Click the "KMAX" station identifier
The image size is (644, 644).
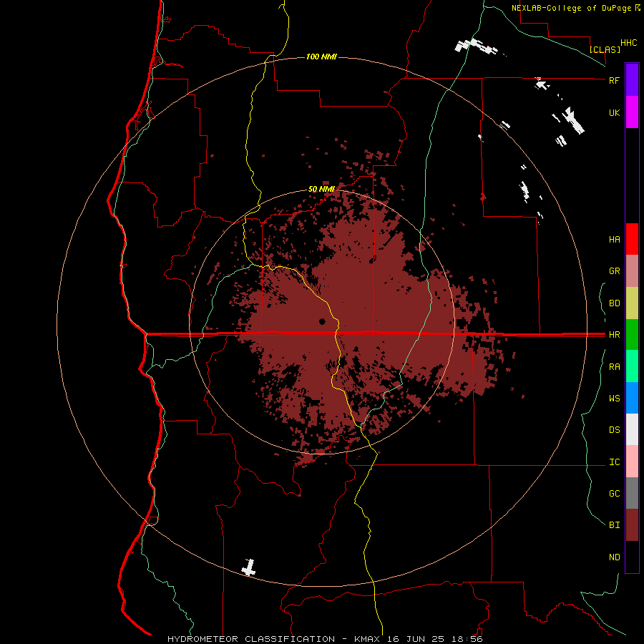point(369,639)
